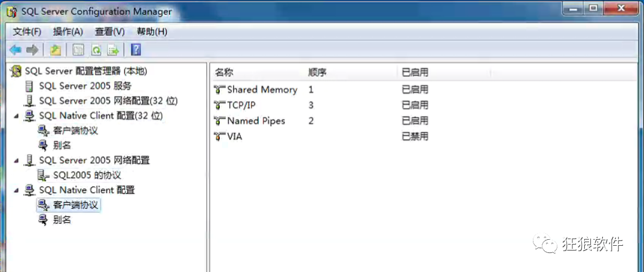
Task: Click 已禁用 status in VIA row
Action: (415, 136)
